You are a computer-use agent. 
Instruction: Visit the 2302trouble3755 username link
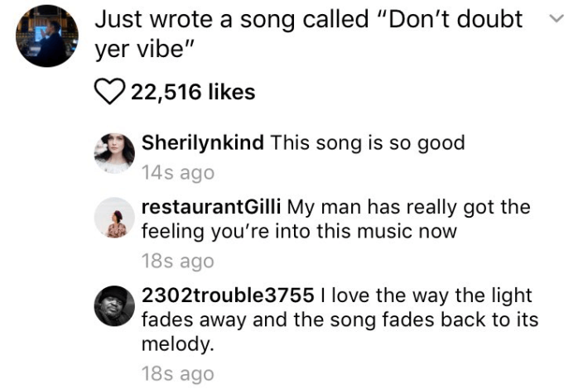(228, 295)
